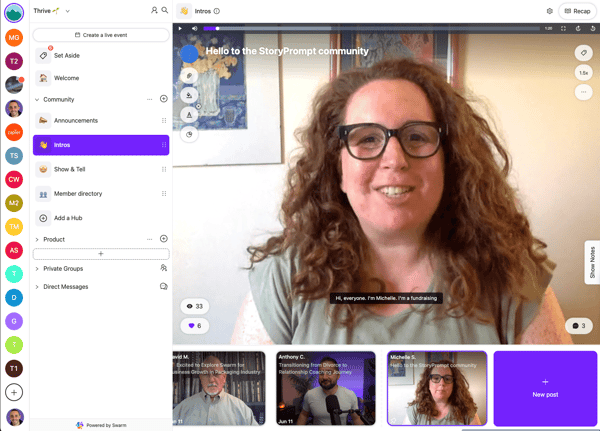Toggle fullscreen on the video player
The width and height of the screenshot is (600, 431).
tap(563, 28)
